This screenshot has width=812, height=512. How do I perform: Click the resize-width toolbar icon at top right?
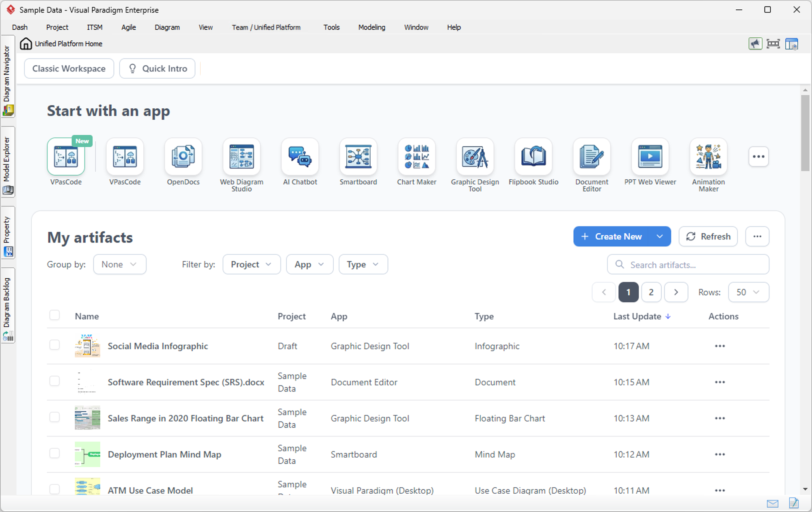[x=773, y=44]
